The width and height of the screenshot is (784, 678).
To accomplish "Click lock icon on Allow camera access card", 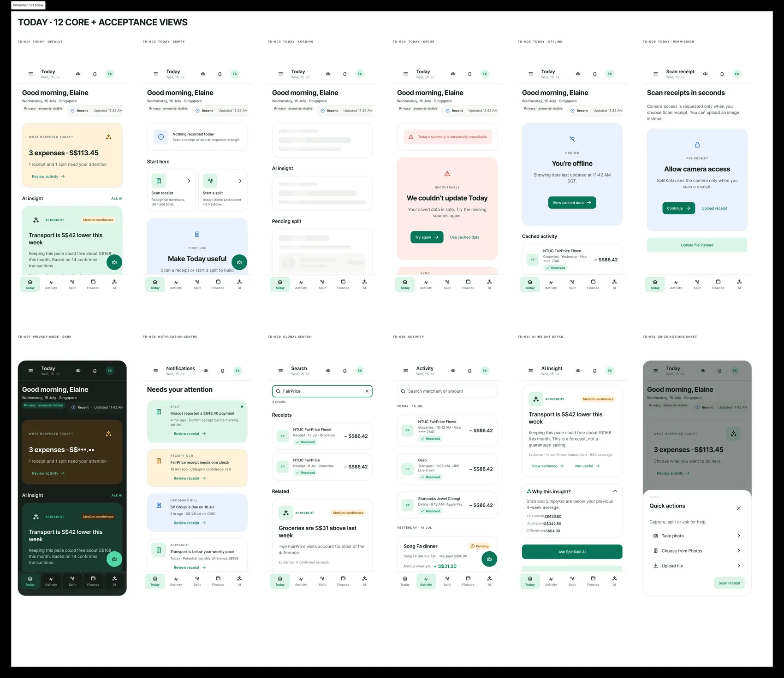I will (x=697, y=145).
